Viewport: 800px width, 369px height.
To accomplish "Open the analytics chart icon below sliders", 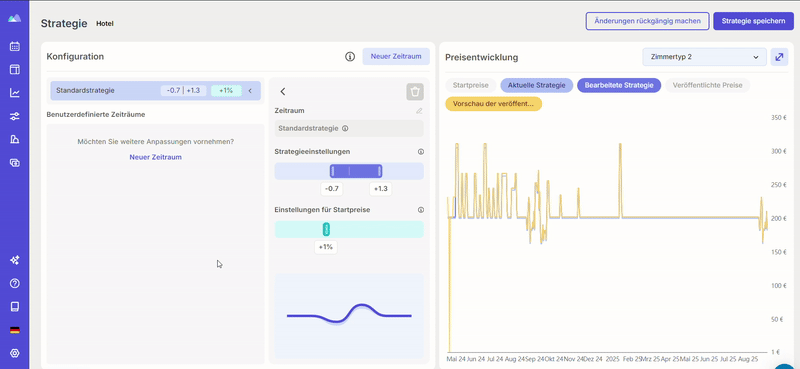I will coord(15,139).
